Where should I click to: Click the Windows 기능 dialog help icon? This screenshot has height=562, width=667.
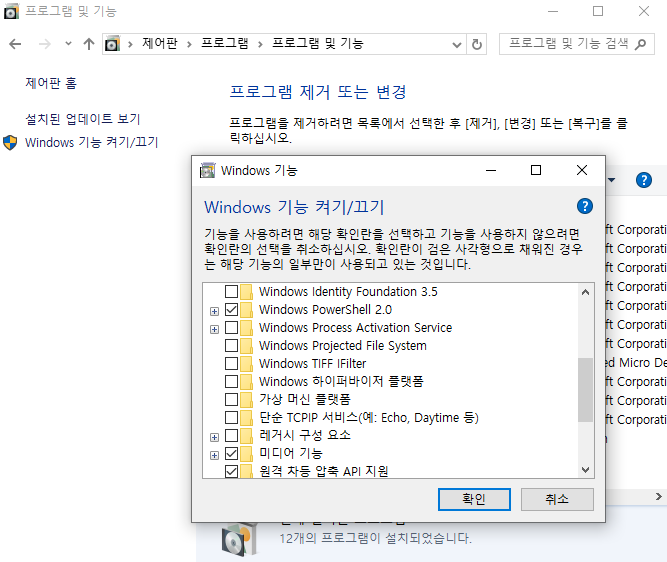[x=585, y=206]
